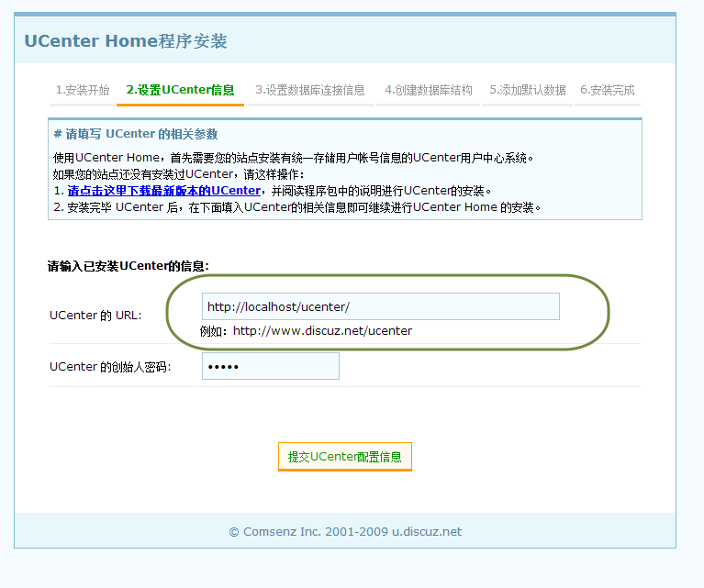The image size is (704, 588).
Task: Submit with the 提交UCenter配置信息 button
Action: (345, 457)
